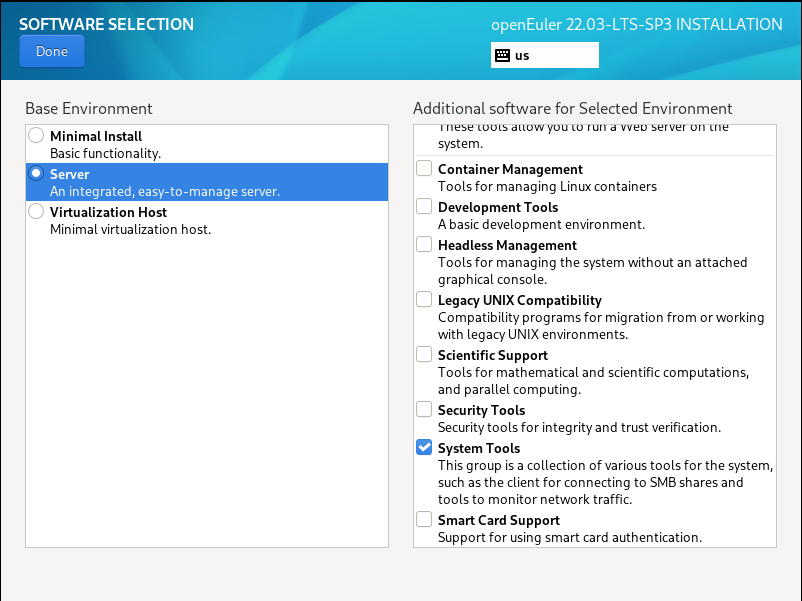Uncheck the System Tools checkbox

click(x=424, y=448)
